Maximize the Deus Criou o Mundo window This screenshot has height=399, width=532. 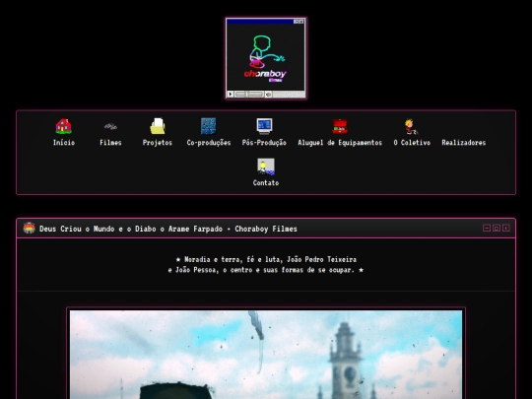(x=496, y=228)
